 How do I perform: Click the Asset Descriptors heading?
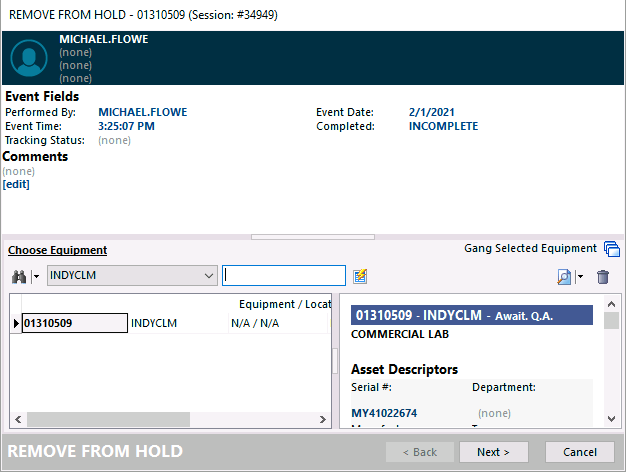point(404,369)
